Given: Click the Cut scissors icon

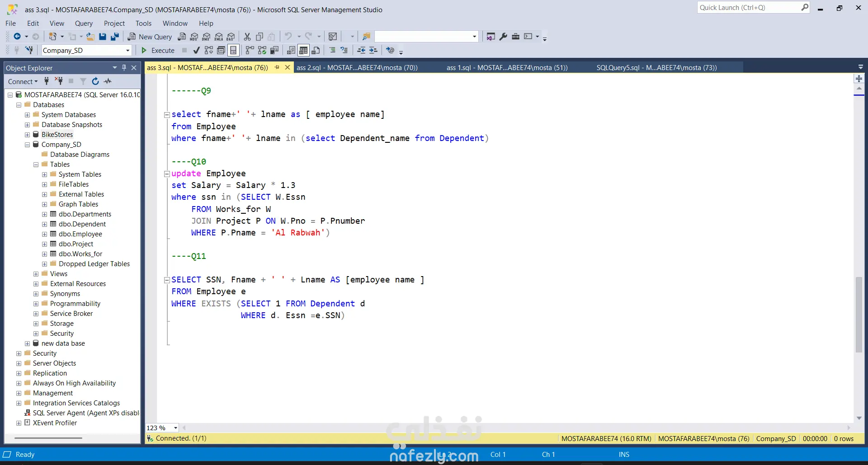Looking at the screenshot, I should click(247, 37).
